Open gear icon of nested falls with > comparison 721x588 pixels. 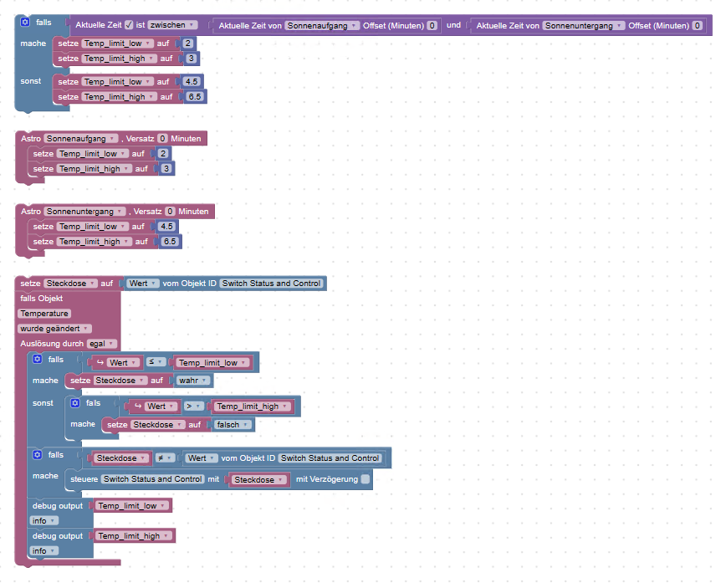point(75,402)
